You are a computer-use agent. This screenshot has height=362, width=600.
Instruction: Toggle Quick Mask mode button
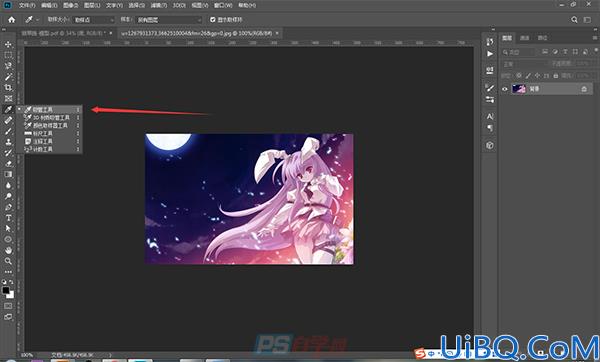click(8, 306)
